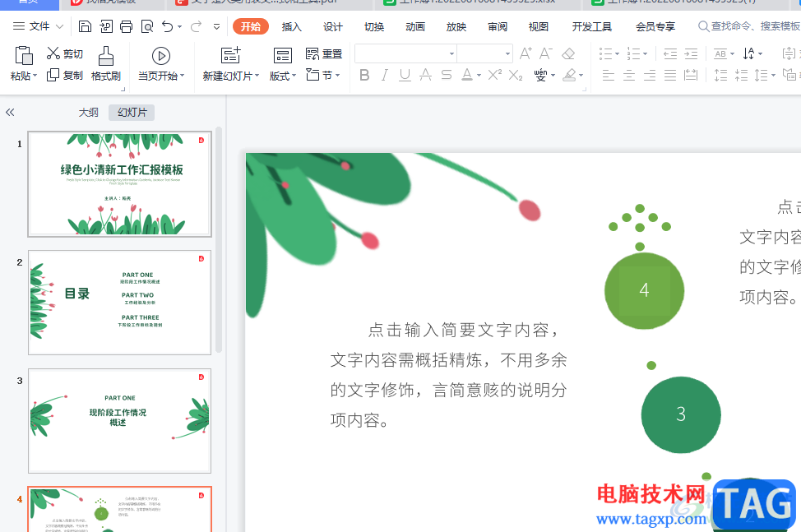Click the Redo arrow icon
The height and width of the screenshot is (532, 801).
point(196,26)
